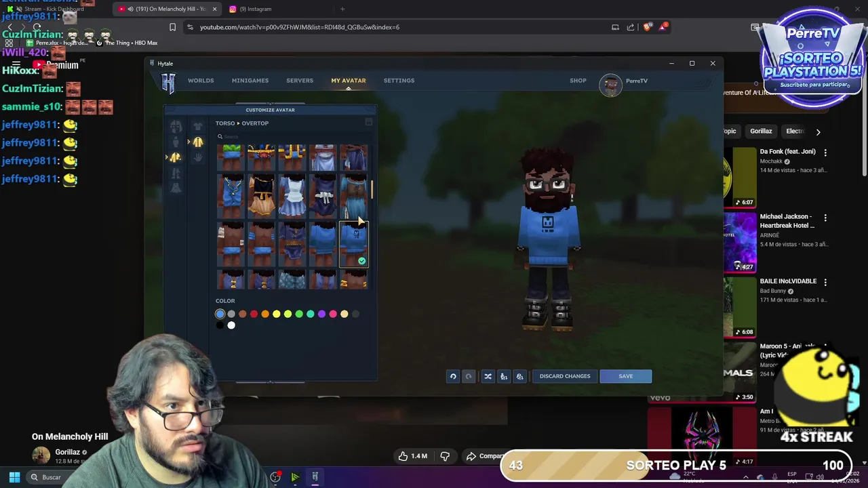
Task: Pick the blue color swatch
Action: pyautogui.click(x=220, y=314)
